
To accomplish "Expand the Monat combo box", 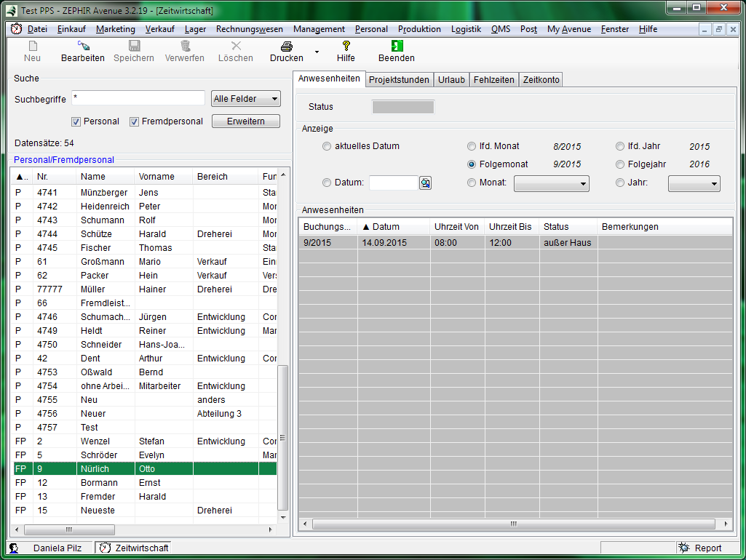I will pos(551,183).
